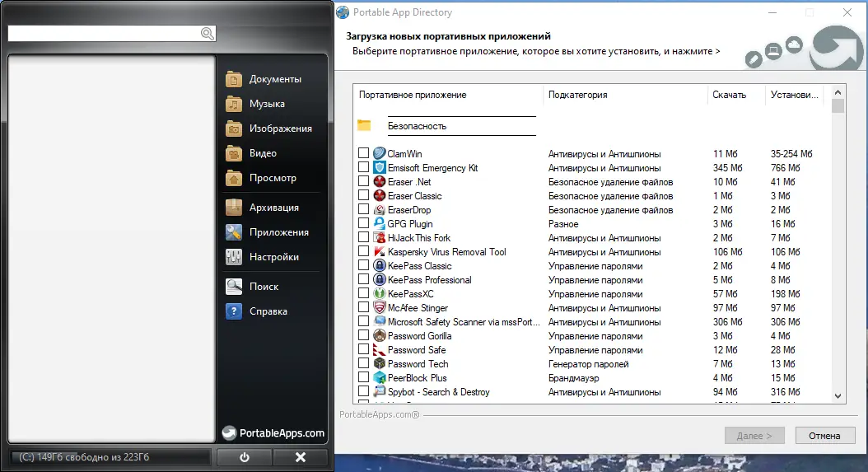
Task: Click the Архивация backup icon
Action: pos(234,208)
